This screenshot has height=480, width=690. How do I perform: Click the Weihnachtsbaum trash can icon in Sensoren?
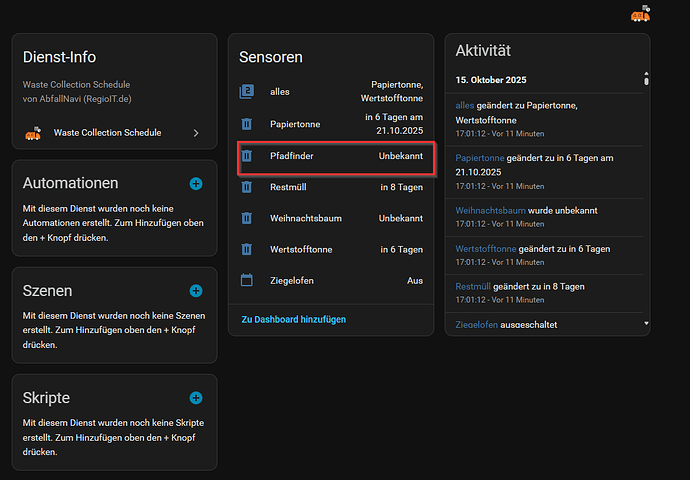click(x=247, y=218)
